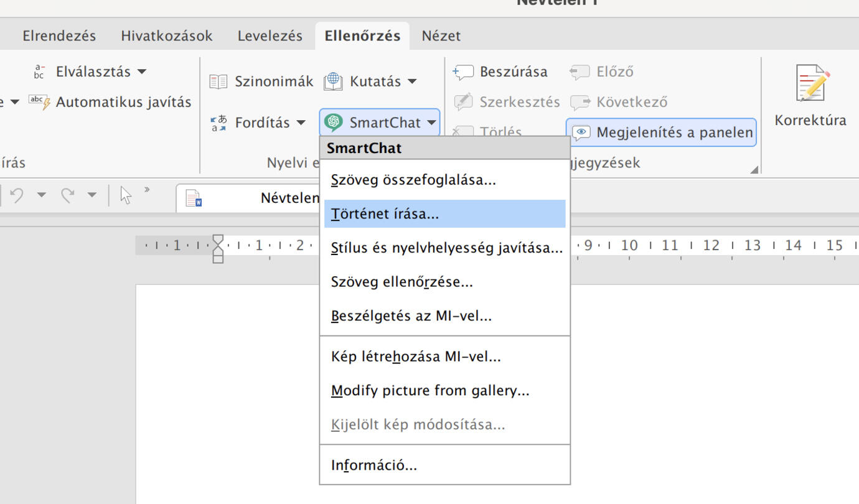Choose Szöveg összefoglalása... from SmartChat menu
859x504 pixels.
pos(445,180)
